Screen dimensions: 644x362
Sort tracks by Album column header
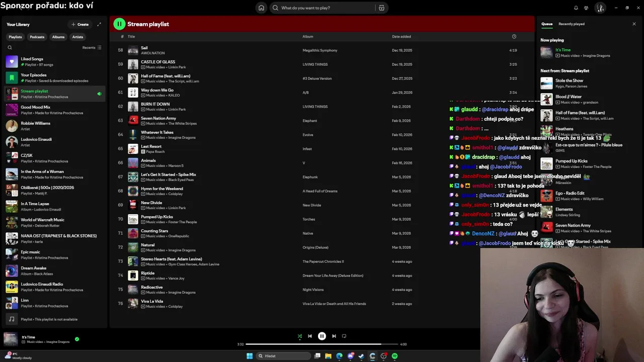tap(308, 36)
